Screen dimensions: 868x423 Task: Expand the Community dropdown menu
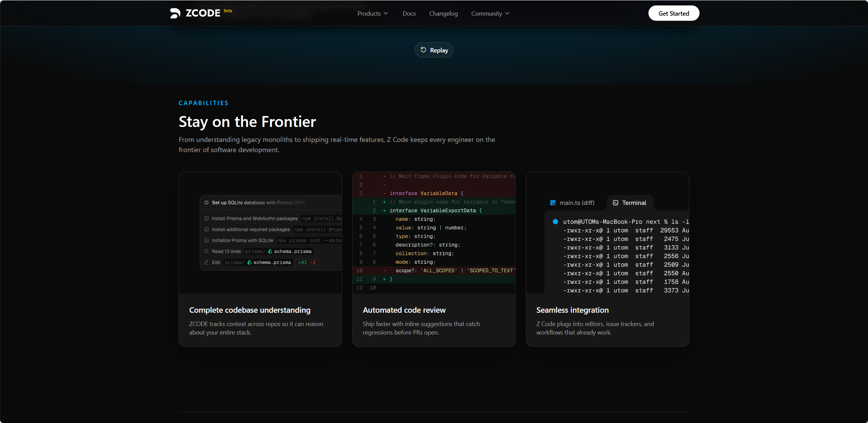490,13
